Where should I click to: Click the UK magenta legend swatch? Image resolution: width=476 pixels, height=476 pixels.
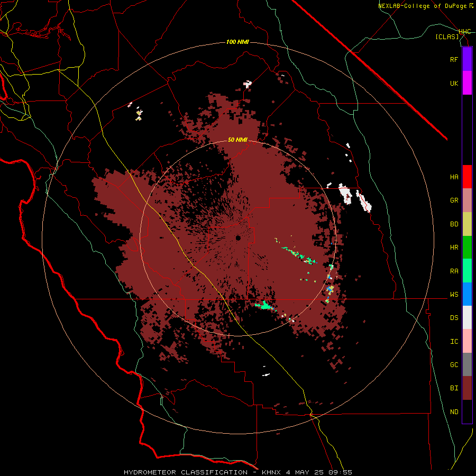[x=467, y=83]
